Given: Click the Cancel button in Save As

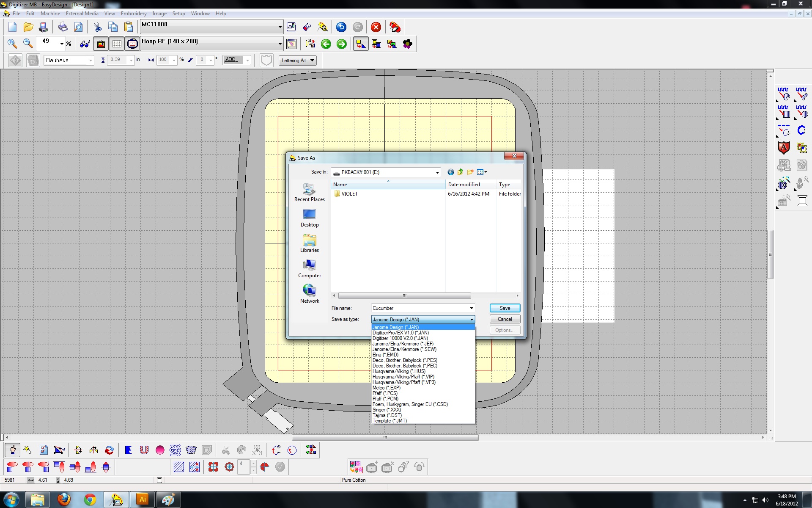Looking at the screenshot, I should [505, 319].
